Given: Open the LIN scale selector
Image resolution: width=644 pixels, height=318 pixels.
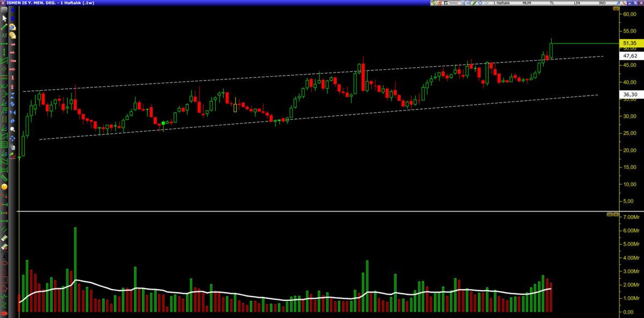Looking at the screenshot, I should 577,3.
